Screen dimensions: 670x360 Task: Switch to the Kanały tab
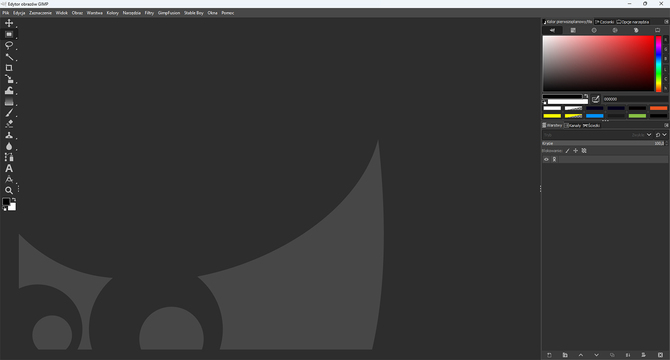573,126
